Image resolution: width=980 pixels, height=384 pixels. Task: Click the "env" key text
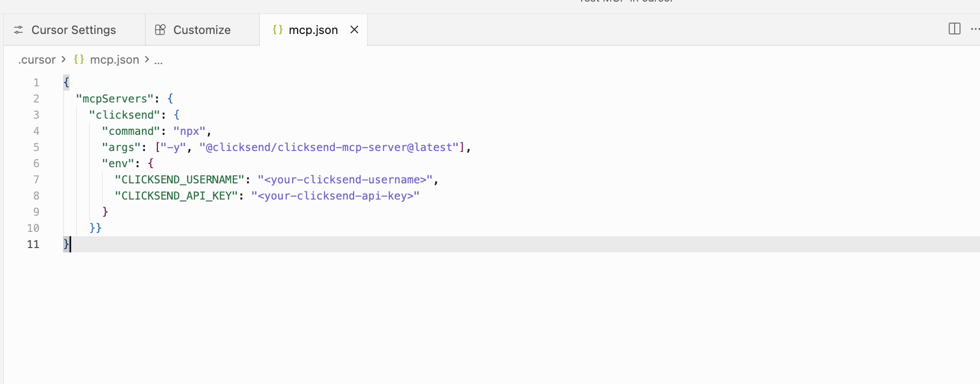tap(118, 163)
